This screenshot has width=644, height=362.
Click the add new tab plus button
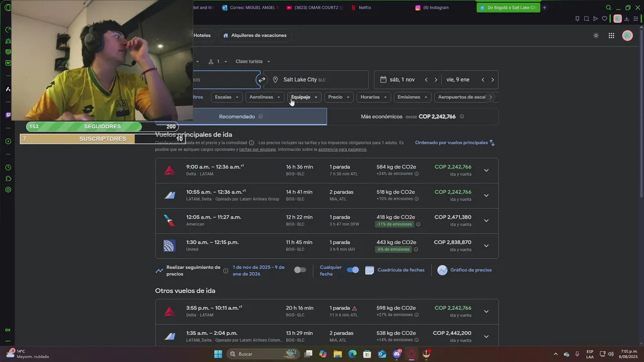click(x=544, y=8)
